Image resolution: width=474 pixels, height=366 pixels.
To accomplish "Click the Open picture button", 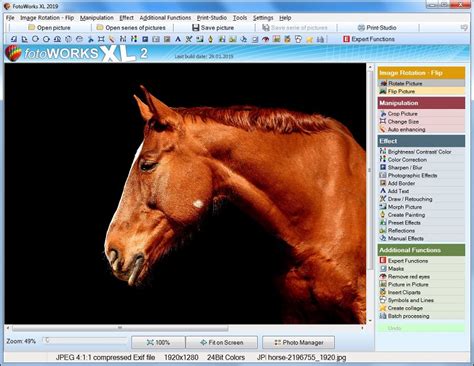I will point(49,28).
